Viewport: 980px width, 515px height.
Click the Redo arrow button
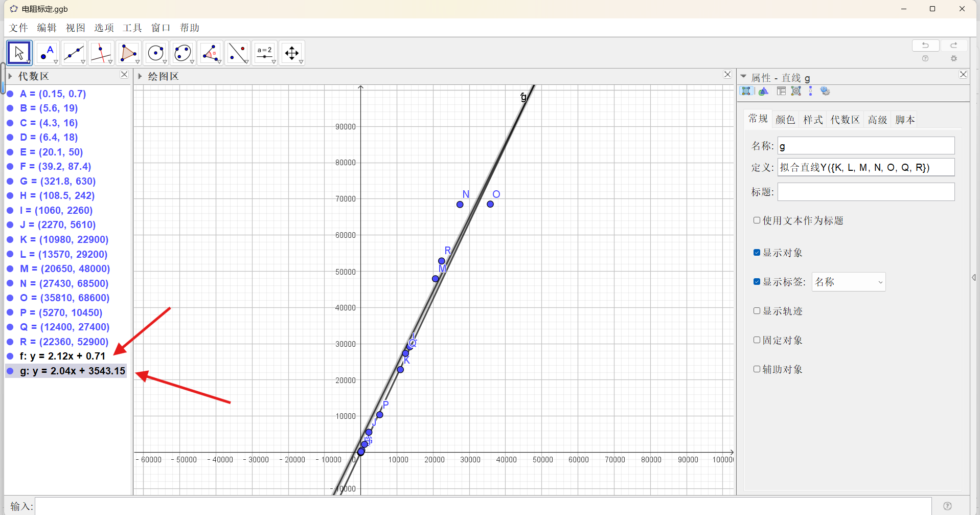(953, 46)
